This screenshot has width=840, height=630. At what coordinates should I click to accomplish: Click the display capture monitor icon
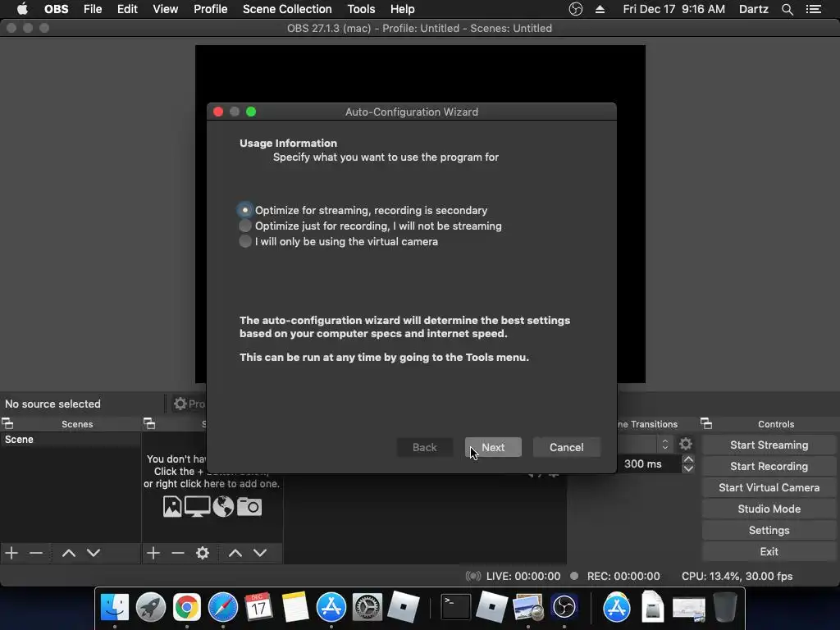pyautogui.click(x=197, y=506)
